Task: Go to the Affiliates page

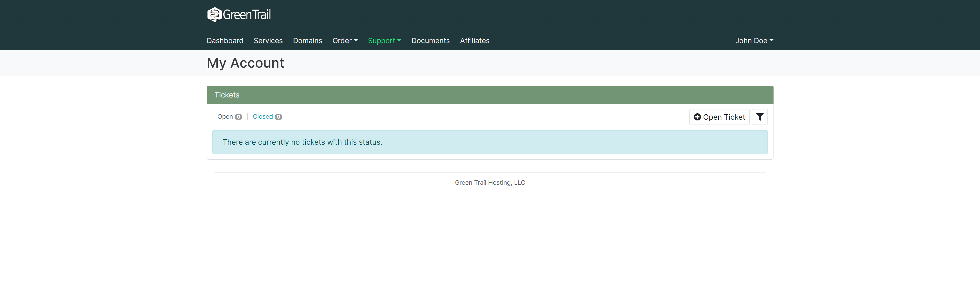Action: [x=474, y=41]
